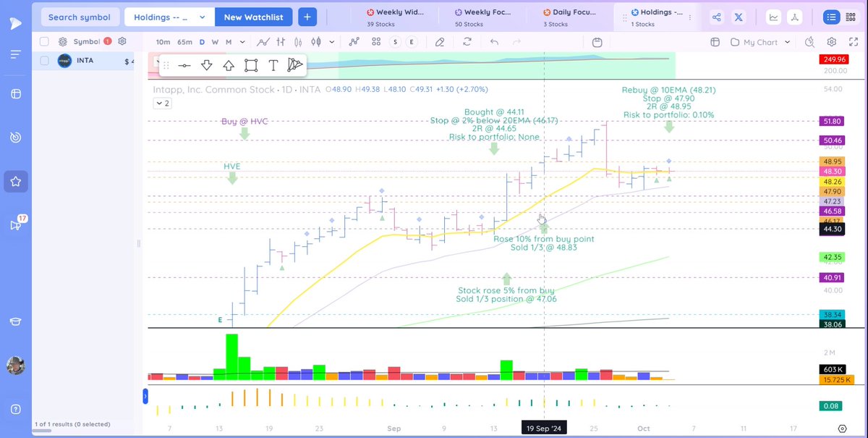Select the W weekly timeframe
The height and width of the screenshot is (438, 868).
215,42
